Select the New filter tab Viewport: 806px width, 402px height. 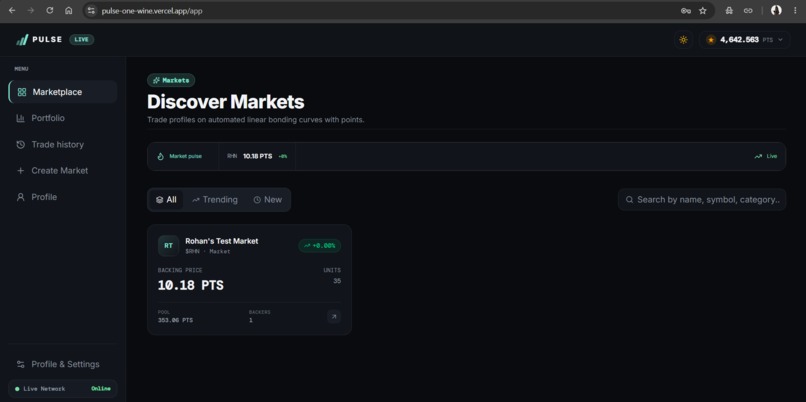(x=268, y=199)
